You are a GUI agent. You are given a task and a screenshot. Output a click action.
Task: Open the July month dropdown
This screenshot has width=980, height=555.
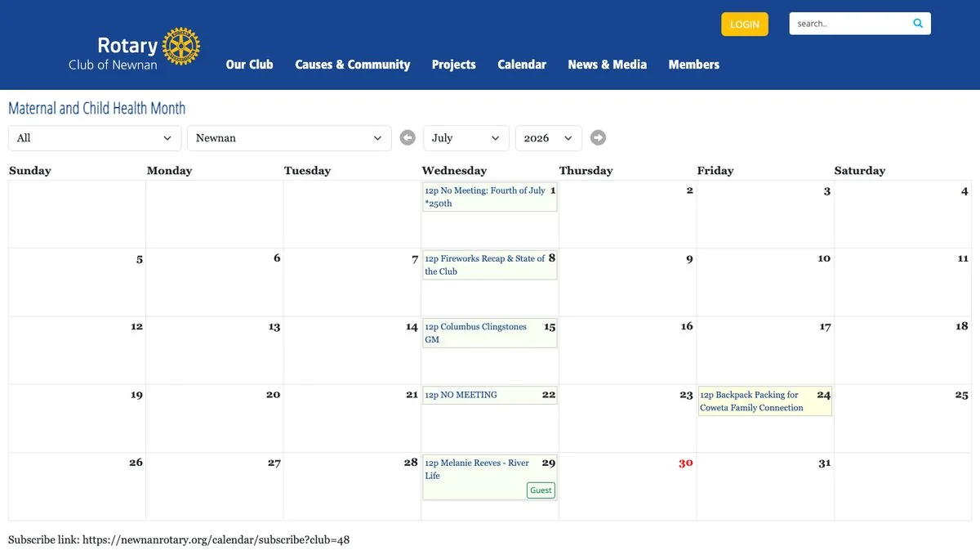465,138
